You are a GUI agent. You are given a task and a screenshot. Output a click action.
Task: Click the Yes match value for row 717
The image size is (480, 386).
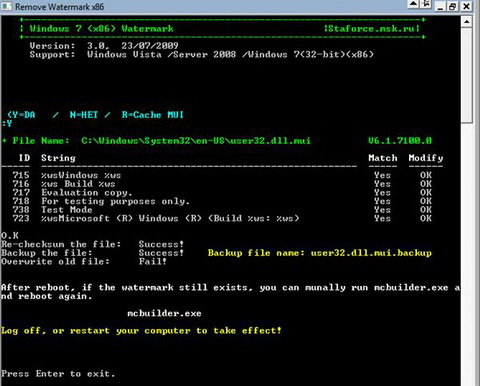point(382,193)
